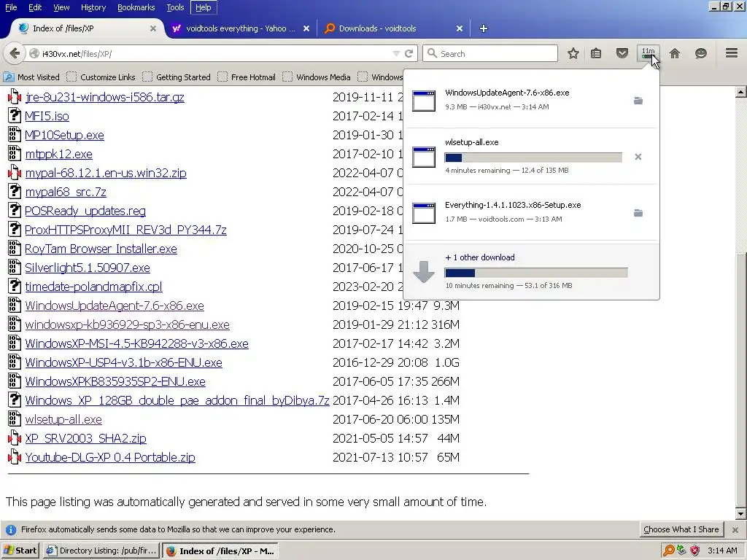Click the MFI5.iso unknown file icon
Screen dimensions: 747x560
15,116
